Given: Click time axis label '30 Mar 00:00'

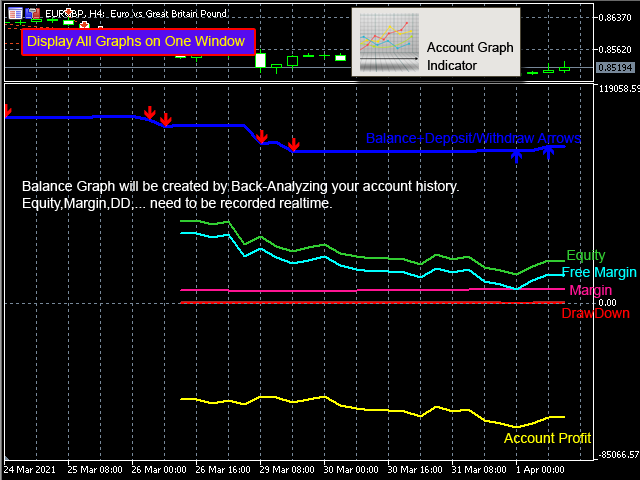Looking at the screenshot, I should click(x=351, y=469).
